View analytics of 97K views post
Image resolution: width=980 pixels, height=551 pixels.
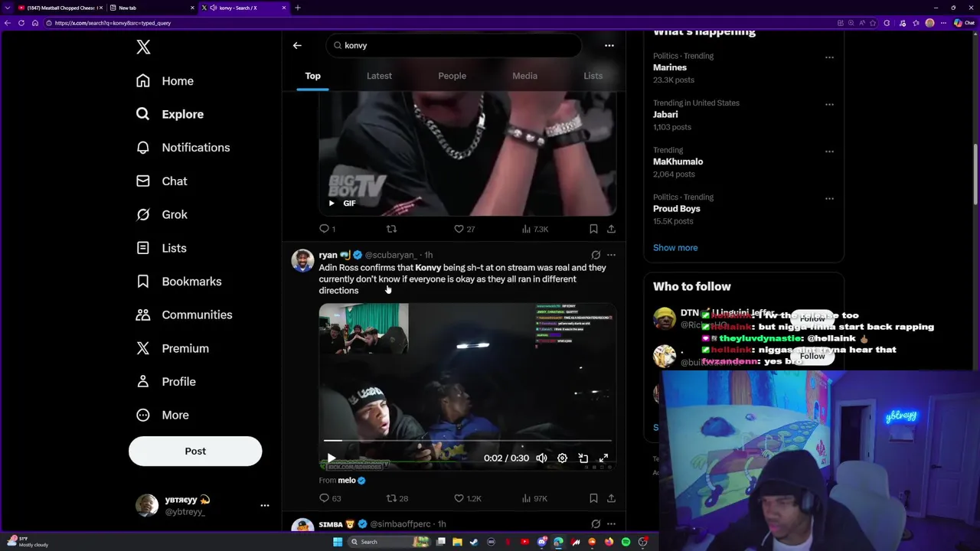point(534,498)
